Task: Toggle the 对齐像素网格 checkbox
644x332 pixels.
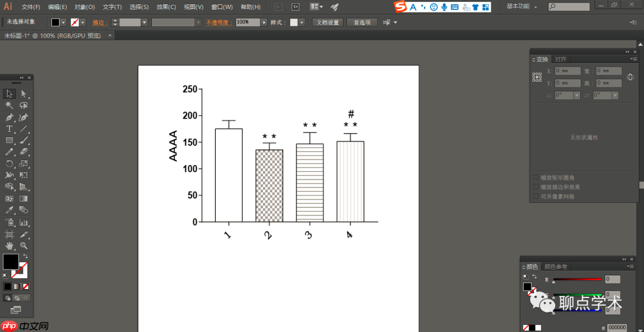Action: pyautogui.click(x=536, y=196)
